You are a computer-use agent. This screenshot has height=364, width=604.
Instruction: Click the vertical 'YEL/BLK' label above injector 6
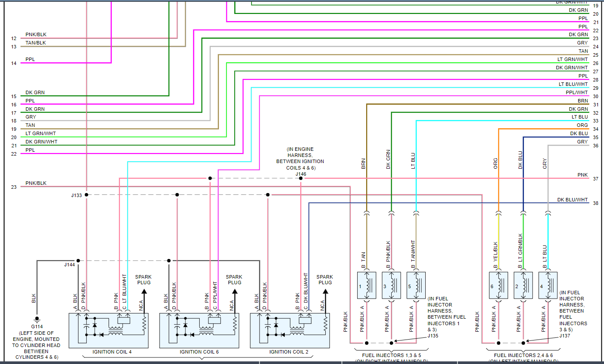(495, 252)
